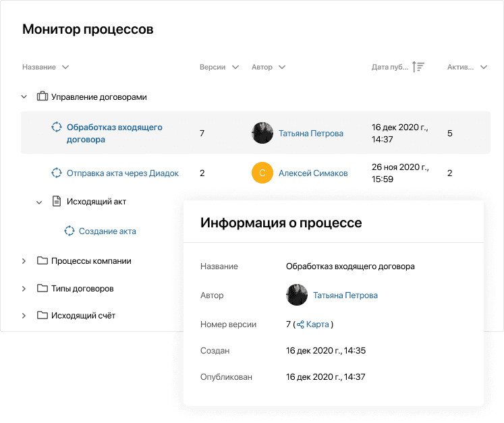
Task: Expand the Исходящий счёт folder
Action: click(x=24, y=316)
